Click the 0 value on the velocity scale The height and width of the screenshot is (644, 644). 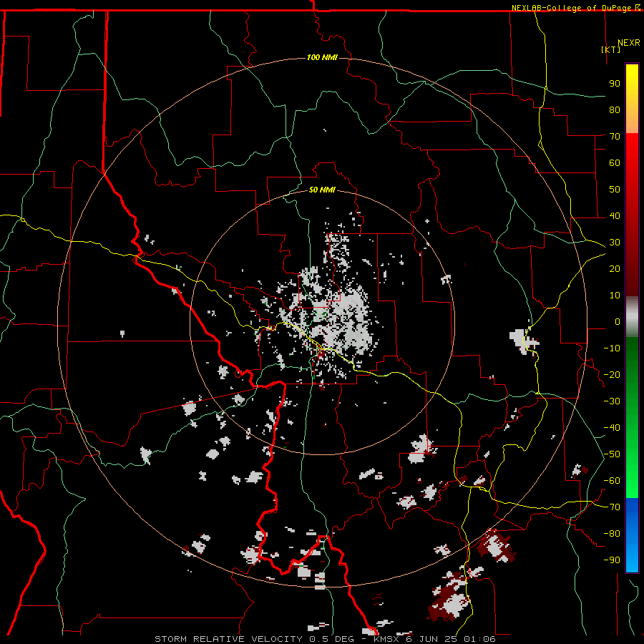(x=618, y=321)
